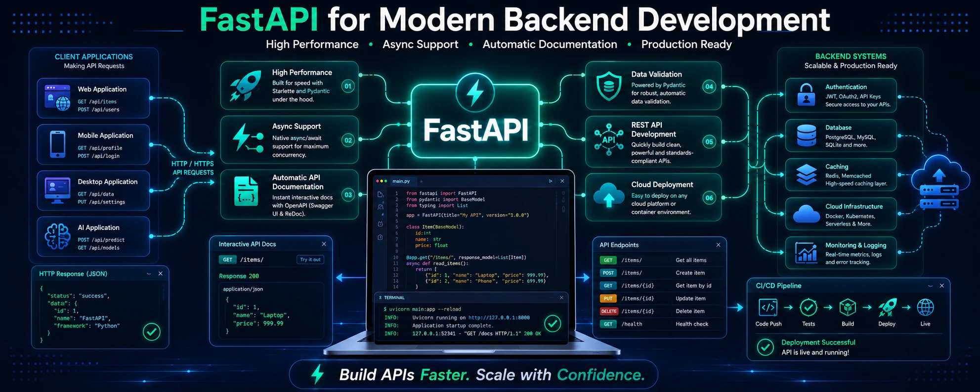Close the HTTP Response (JSON) panel
Viewport: 980px width, 392px height.
pos(160,274)
